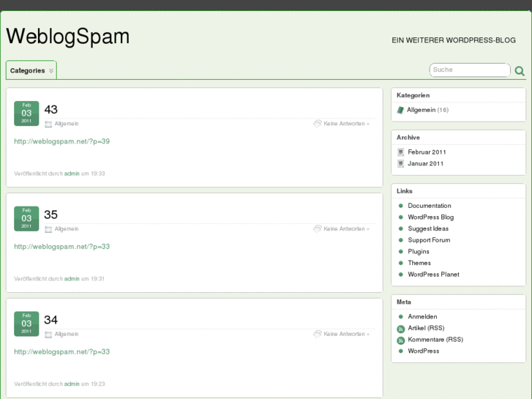
Task: Click the double chevron arrow in Categories
Action: pyautogui.click(x=51, y=70)
